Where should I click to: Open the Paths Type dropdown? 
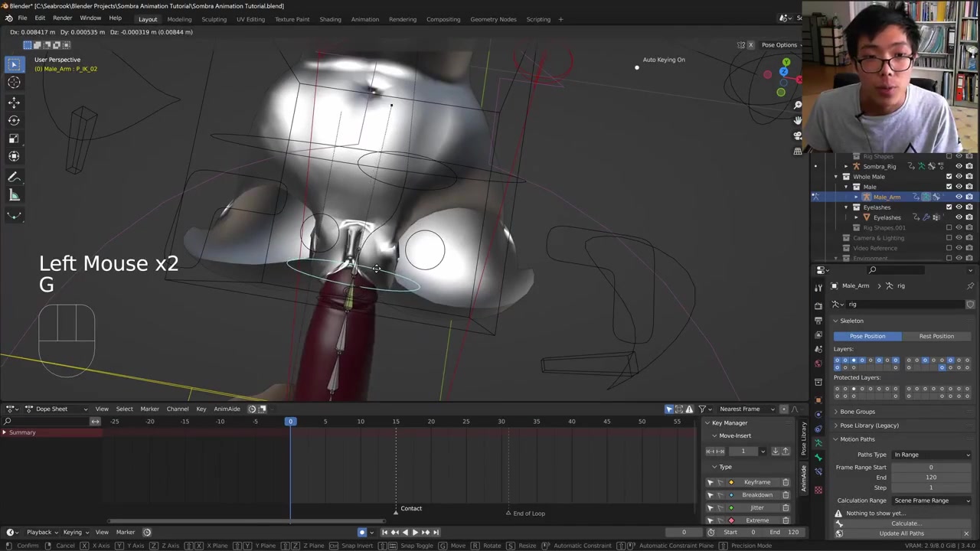(x=932, y=455)
